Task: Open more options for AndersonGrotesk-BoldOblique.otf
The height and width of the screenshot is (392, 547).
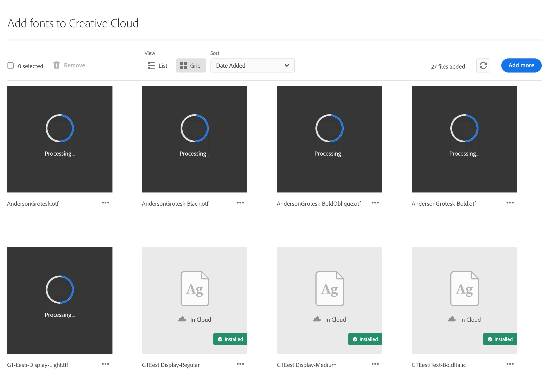Action: pos(375,203)
